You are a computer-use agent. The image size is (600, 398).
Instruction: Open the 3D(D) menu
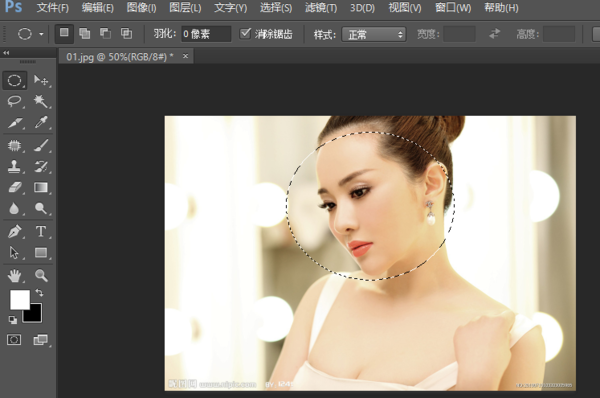click(362, 8)
